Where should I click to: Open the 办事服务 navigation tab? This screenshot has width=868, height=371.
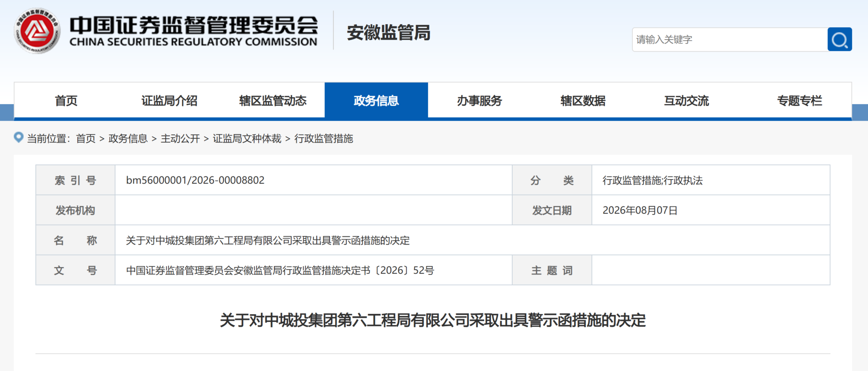tap(480, 101)
